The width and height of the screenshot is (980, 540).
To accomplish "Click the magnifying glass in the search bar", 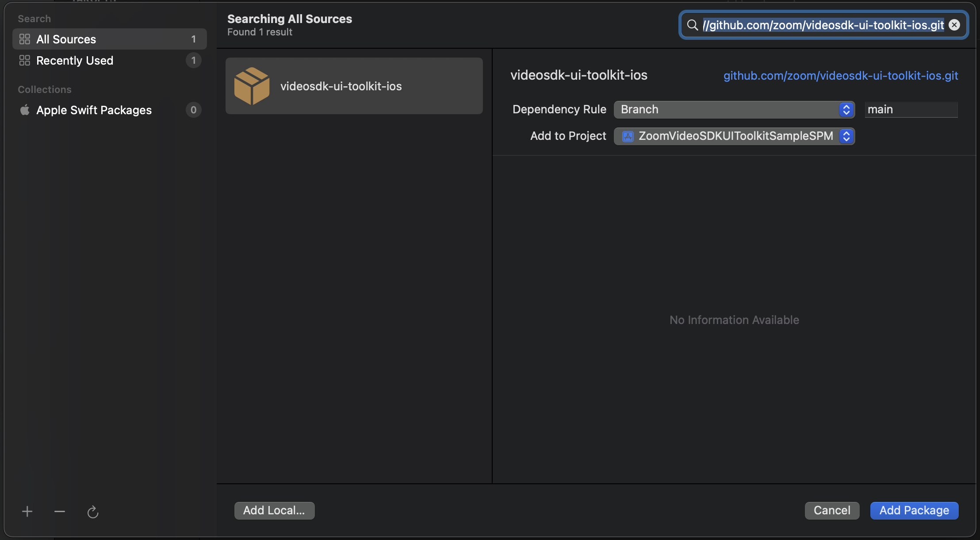I will pos(693,25).
